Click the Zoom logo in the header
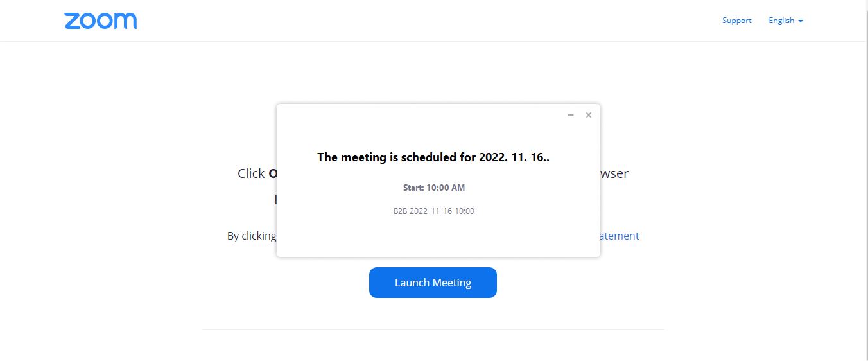The width and height of the screenshot is (868, 361). 101,21
